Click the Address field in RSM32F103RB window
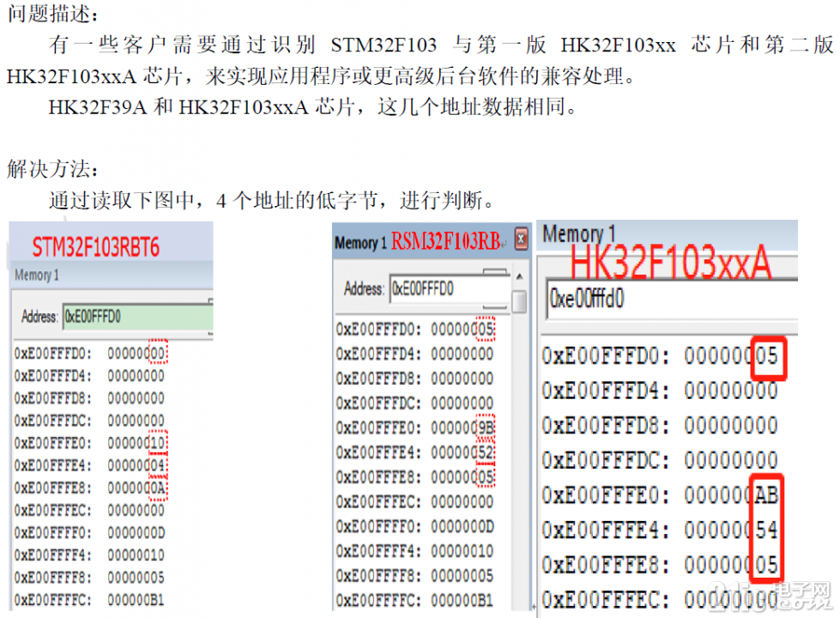 (450, 289)
